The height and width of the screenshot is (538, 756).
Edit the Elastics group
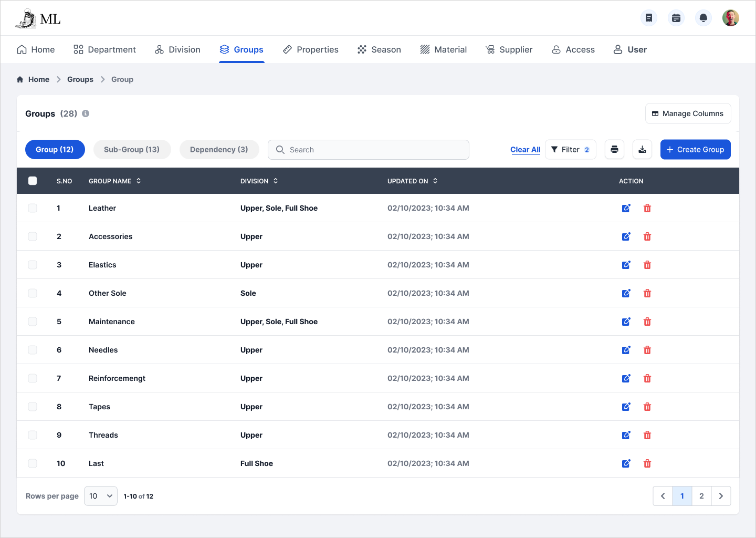point(626,265)
